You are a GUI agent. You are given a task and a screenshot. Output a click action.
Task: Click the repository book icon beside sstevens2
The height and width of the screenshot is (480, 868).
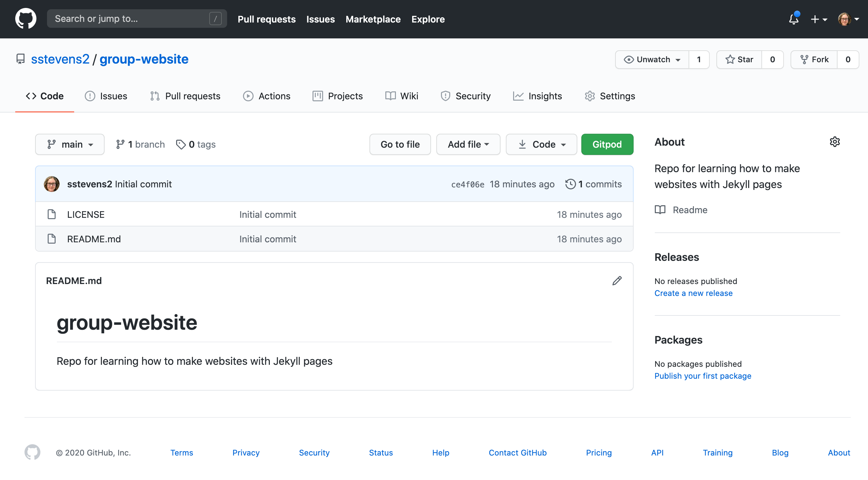[21, 59]
